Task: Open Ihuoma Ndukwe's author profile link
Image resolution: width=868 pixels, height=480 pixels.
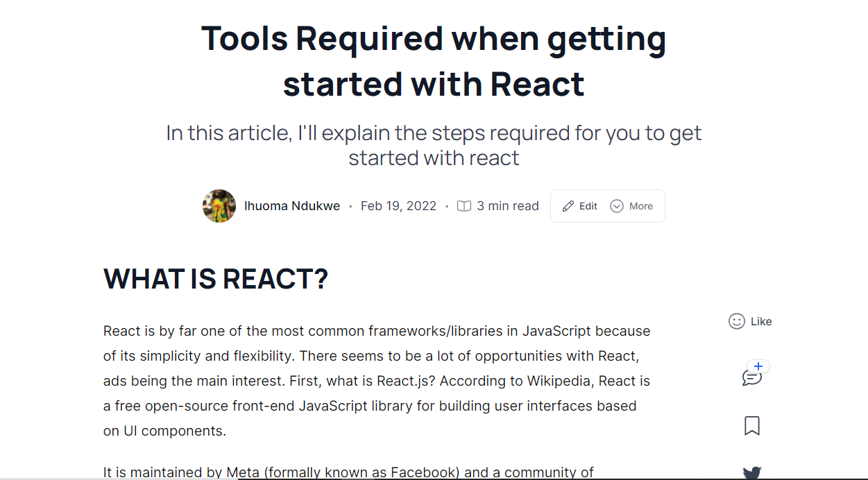Action: tap(292, 206)
